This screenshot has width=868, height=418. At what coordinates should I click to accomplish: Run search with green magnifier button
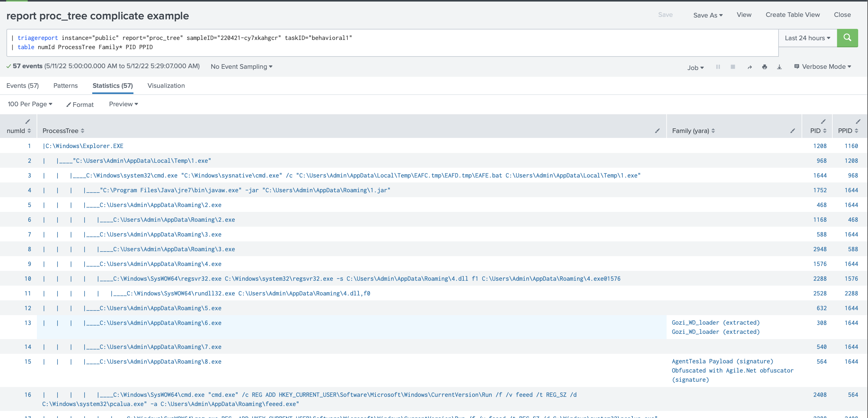click(847, 38)
